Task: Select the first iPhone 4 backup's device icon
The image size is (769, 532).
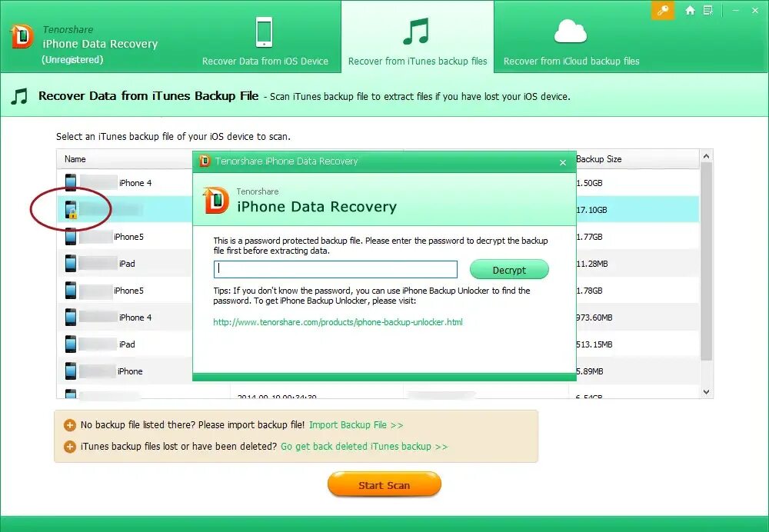Action: coord(71,182)
